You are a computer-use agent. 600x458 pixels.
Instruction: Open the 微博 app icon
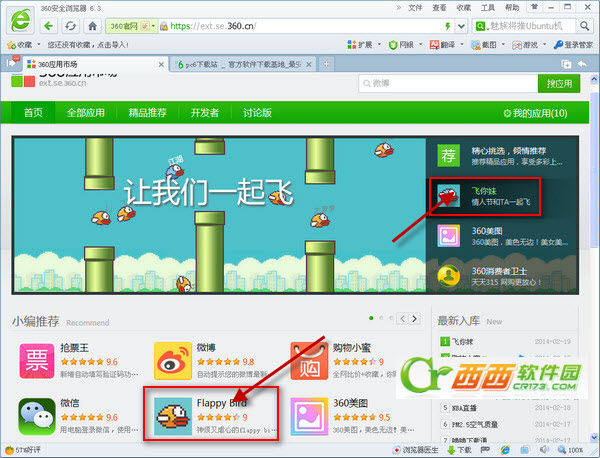173,361
